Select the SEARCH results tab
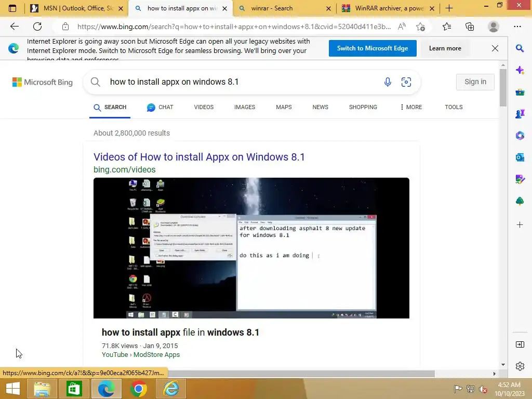Screen dimensions: 532x399 (110, 107)
